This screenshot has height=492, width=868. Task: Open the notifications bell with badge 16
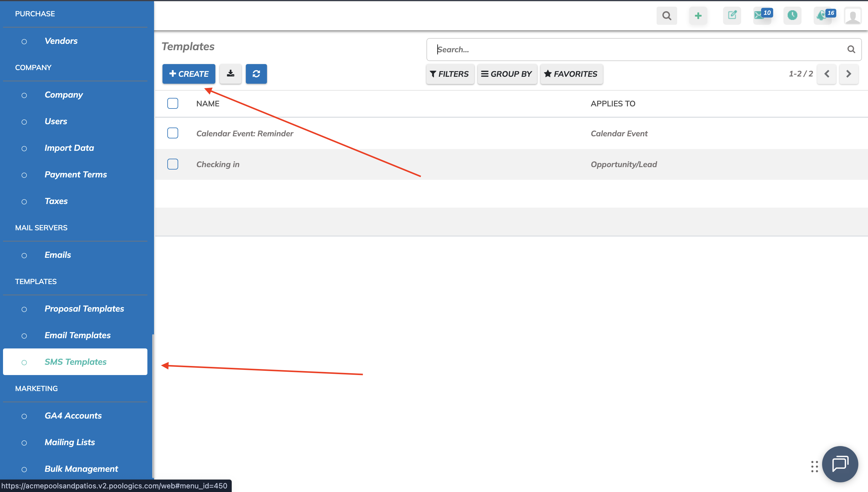tap(823, 15)
